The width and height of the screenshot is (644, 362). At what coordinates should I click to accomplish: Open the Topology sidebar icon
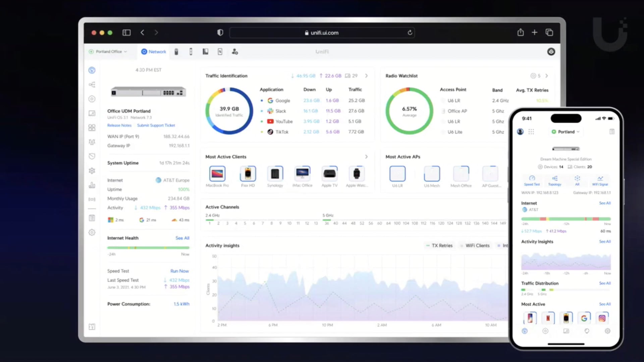click(92, 84)
